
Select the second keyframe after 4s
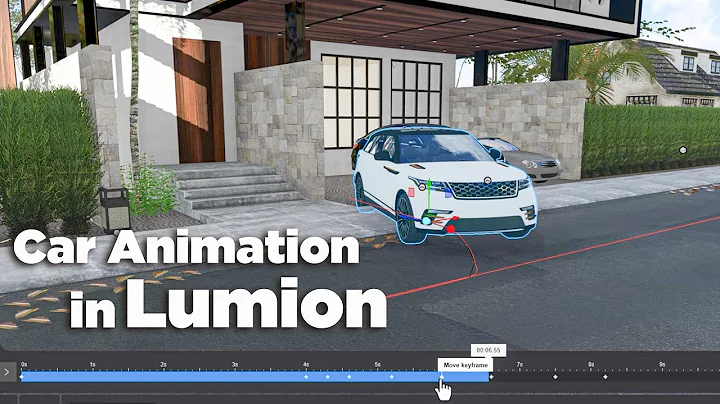(327, 377)
